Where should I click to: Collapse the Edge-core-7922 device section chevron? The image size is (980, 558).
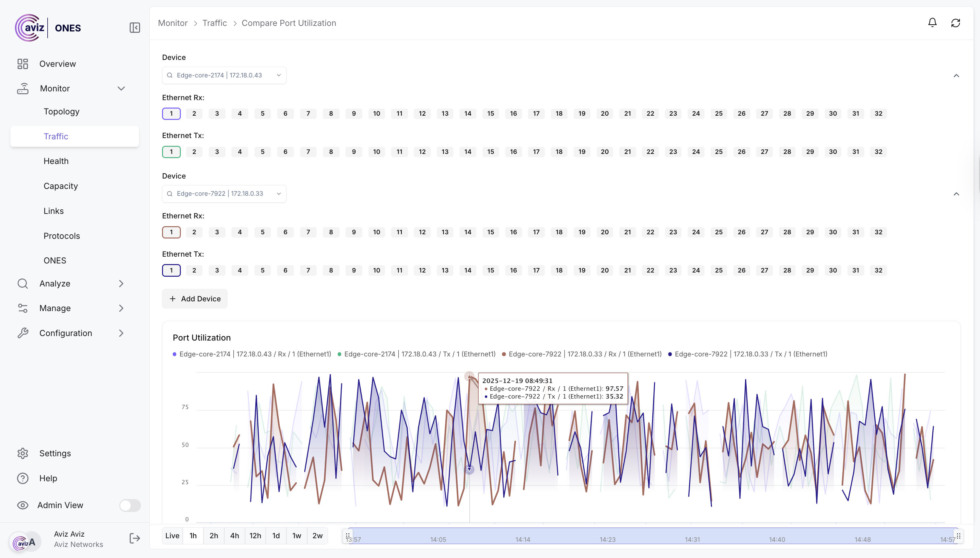point(956,194)
